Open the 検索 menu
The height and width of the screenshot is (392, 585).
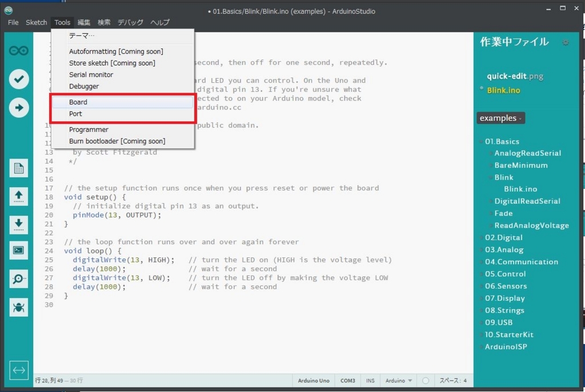click(x=104, y=22)
